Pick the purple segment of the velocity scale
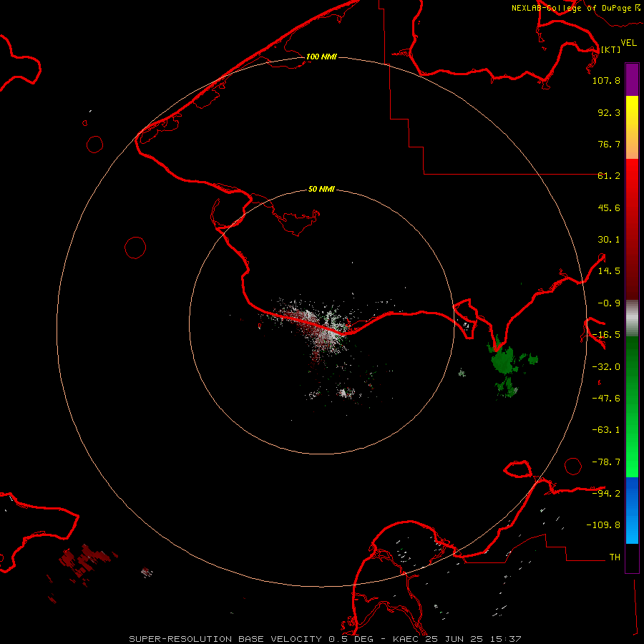The width and height of the screenshot is (644, 644). [632, 79]
